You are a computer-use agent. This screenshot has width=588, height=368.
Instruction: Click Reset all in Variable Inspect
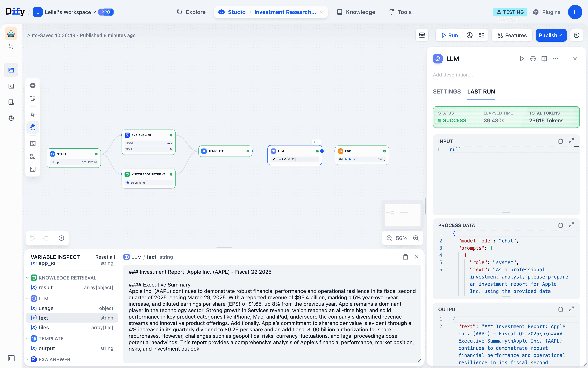tap(105, 257)
